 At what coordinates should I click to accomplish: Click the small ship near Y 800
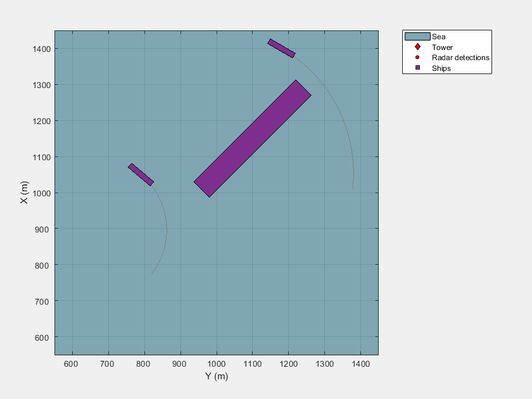point(141,175)
